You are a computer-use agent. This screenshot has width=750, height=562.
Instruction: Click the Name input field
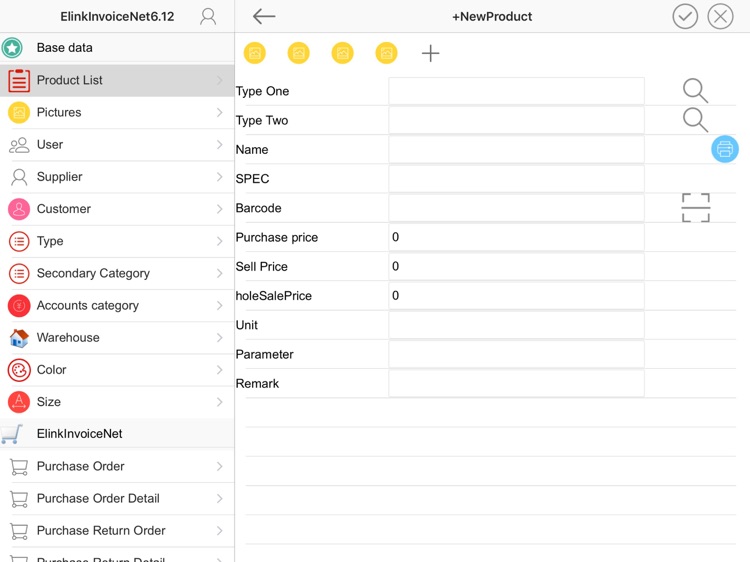[x=516, y=149]
